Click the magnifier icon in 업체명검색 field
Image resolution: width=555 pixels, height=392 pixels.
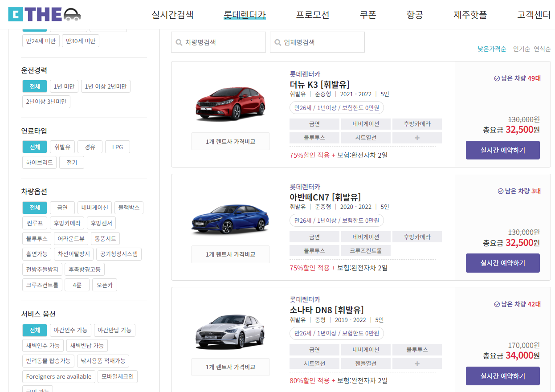tap(278, 43)
